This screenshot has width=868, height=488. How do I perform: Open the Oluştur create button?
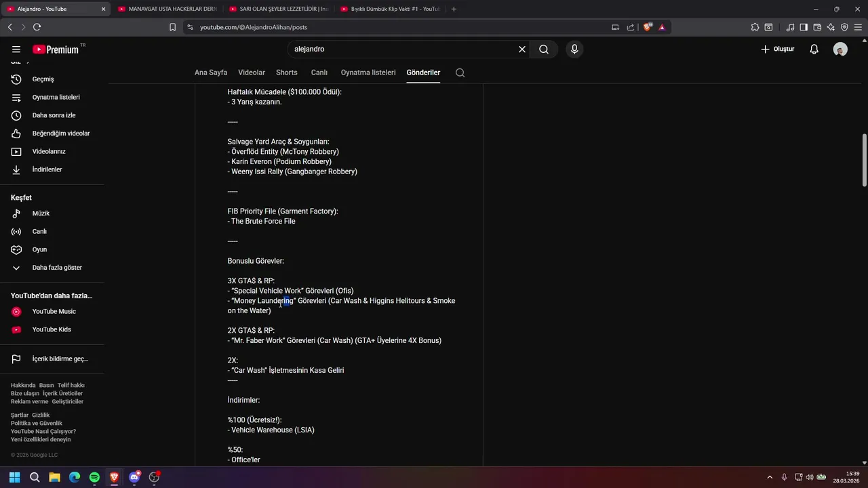click(777, 49)
